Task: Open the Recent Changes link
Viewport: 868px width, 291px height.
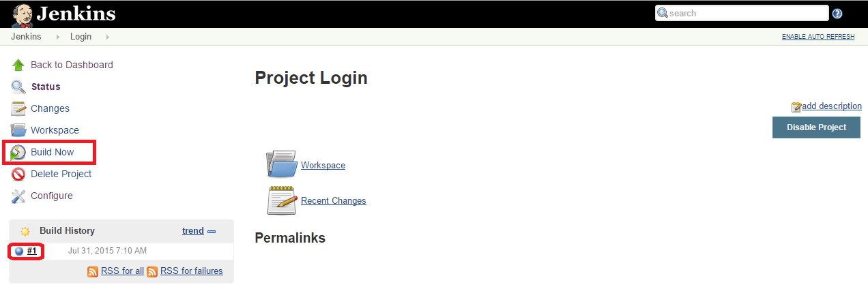Action: [334, 201]
